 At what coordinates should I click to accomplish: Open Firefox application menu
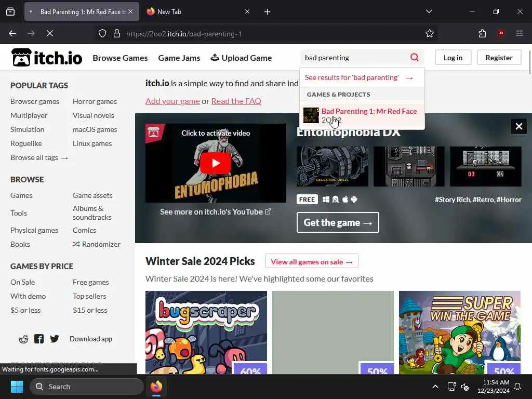coord(519,33)
